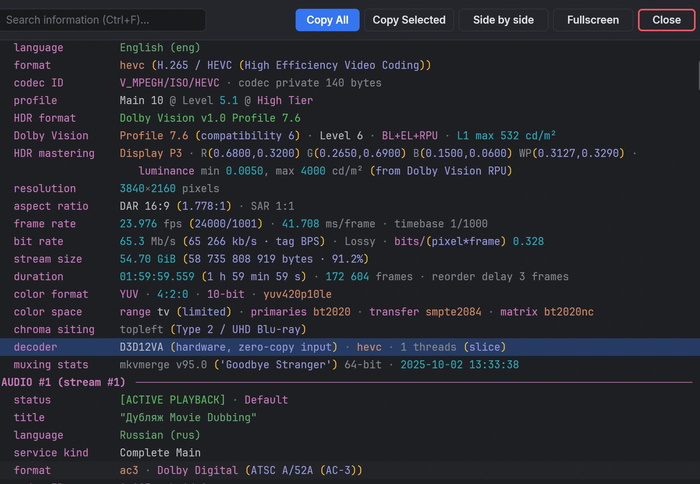Switch to Side by side view
Image resolution: width=700 pixels, height=484 pixels.
coord(503,20)
